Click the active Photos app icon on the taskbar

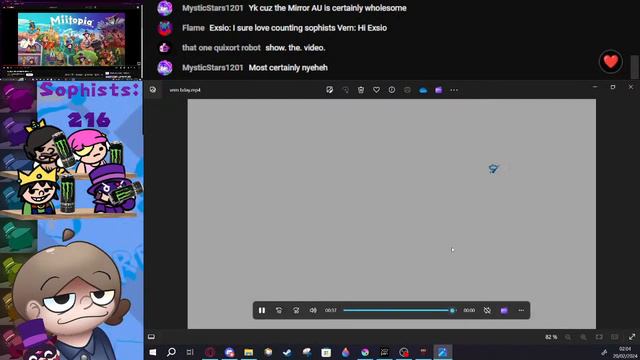pyautogui.click(x=442, y=352)
